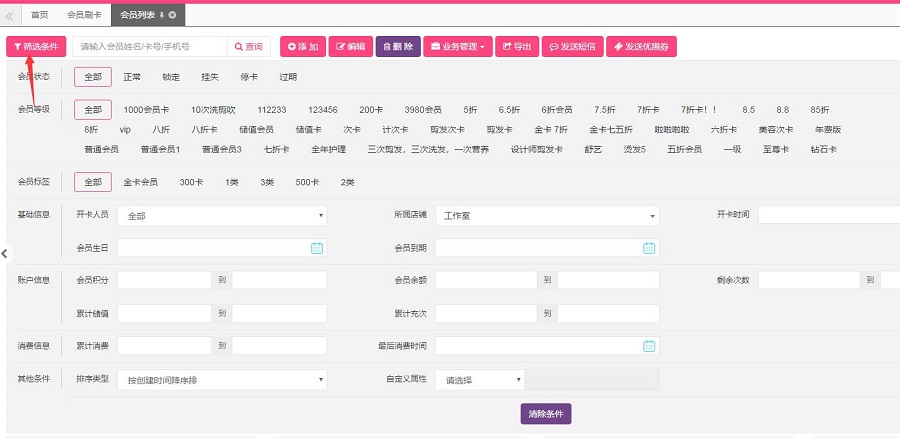This screenshot has height=438, width=900.
Task: Select the 年费版 level
Action: pyautogui.click(x=828, y=130)
